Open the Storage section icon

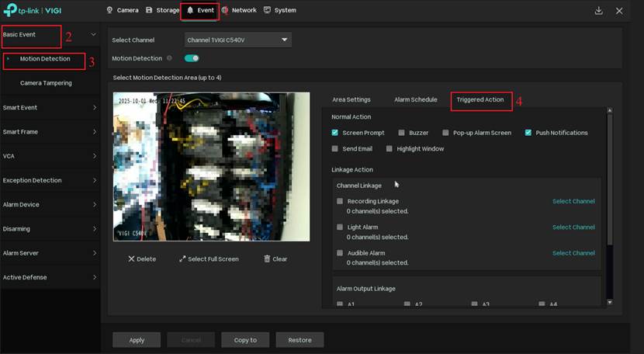(x=149, y=11)
